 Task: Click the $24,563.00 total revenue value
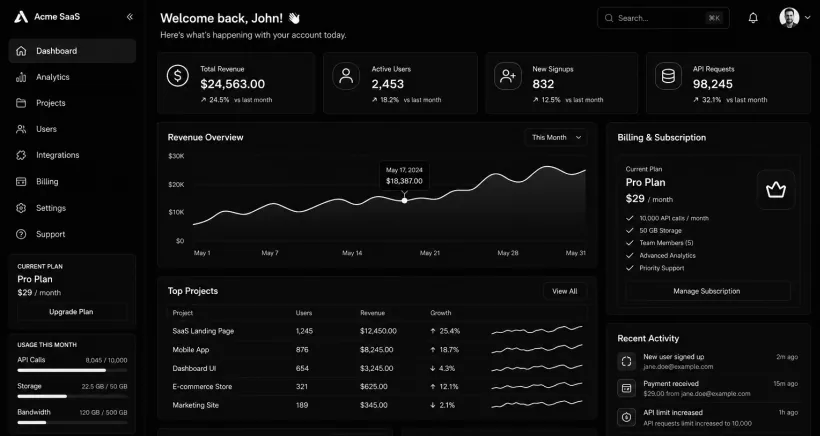point(232,84)
